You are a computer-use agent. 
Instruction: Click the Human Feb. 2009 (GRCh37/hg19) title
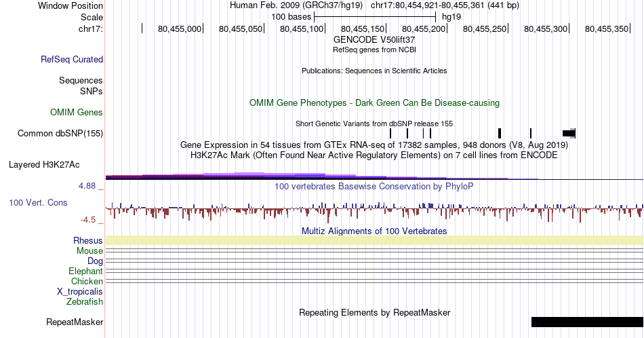[x=296, y=5]
